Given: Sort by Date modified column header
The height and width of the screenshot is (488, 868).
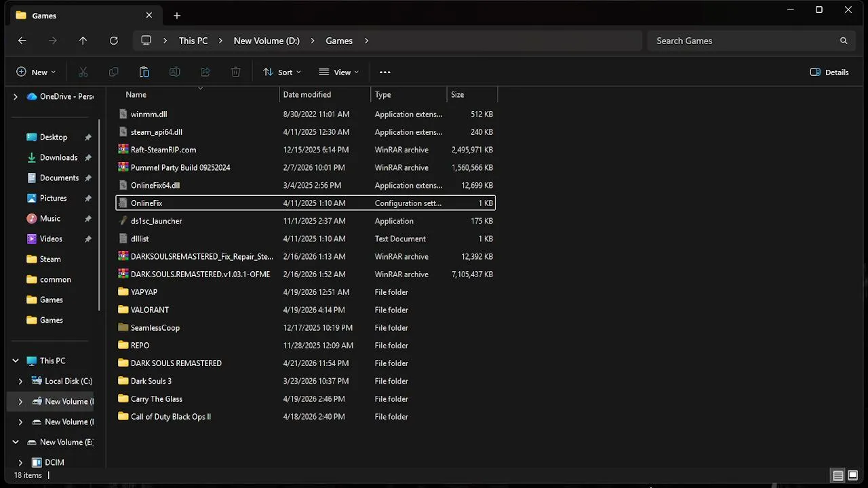Looking at the screenshot, I should coord(325,95).
